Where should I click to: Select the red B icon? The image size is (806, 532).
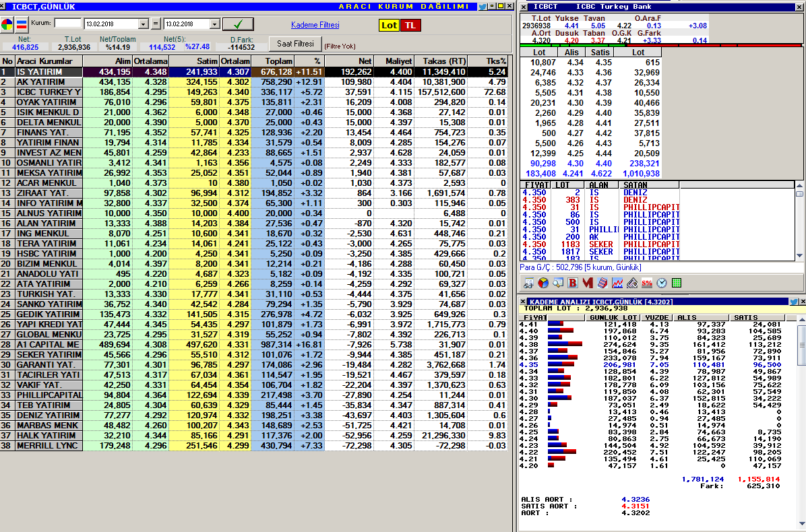pyautogui.click(x=573, y=283)
